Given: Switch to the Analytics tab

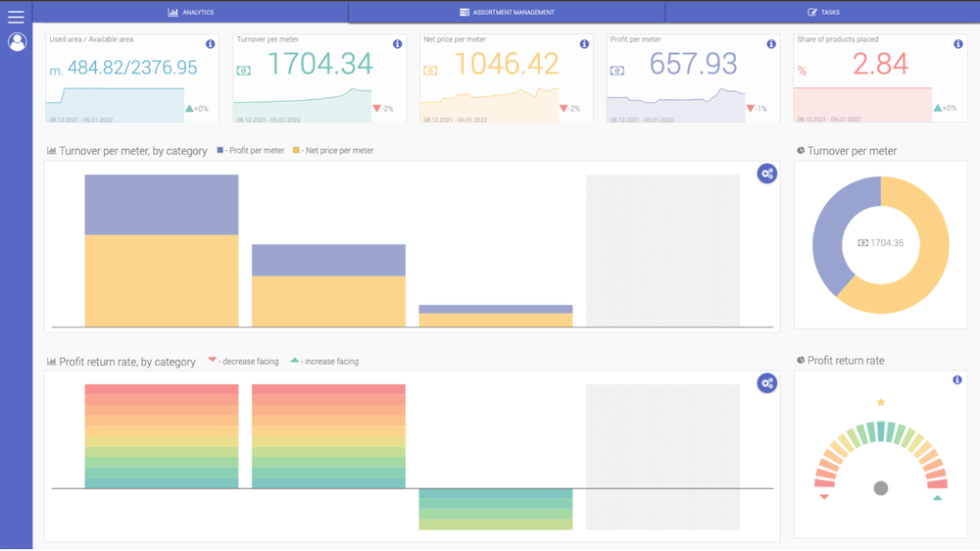Looking at the screenshot, I should 191,12.
